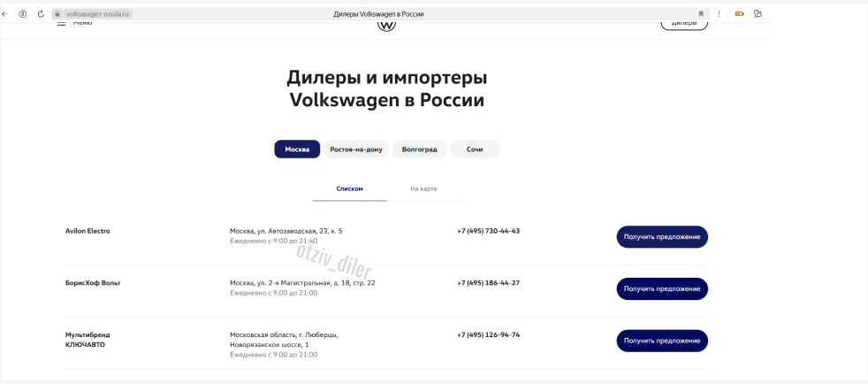Select the Волгоград city tab
This screenshot has height=384, width=868.
tap(420, 149)
